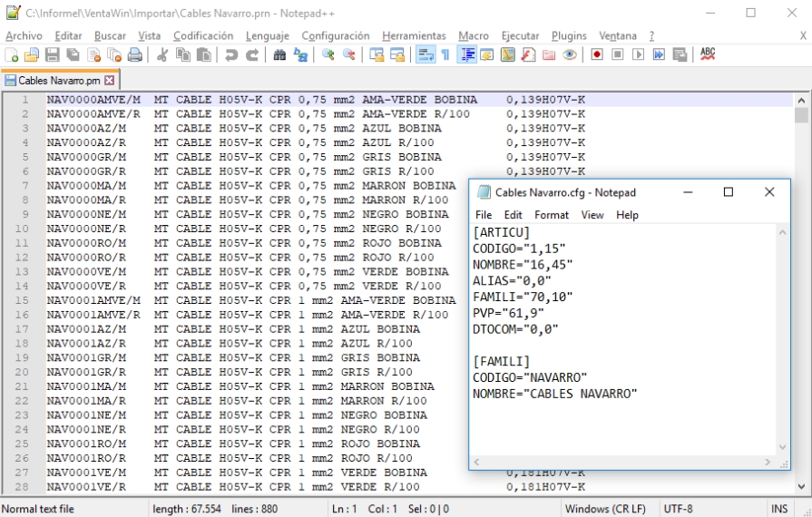The image size is (812, 517).
Task: Open Folder as Workspace icon
Action: [549, 54]
